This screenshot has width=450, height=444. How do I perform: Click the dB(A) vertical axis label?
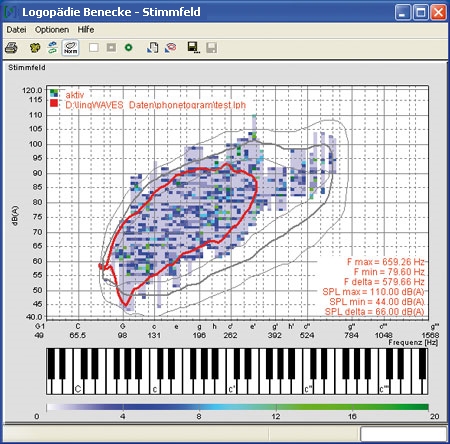click(x=15, y=216)
